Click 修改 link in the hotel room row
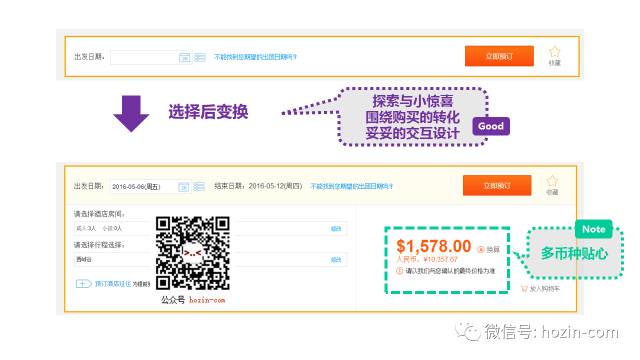 tap(336, 229)
